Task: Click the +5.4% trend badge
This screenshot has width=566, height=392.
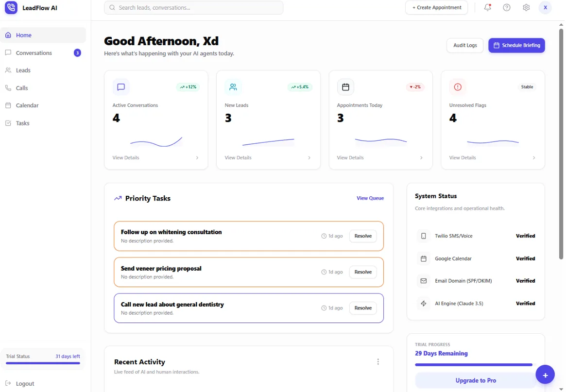Action: pyautogui.click(x=300, y=87)
